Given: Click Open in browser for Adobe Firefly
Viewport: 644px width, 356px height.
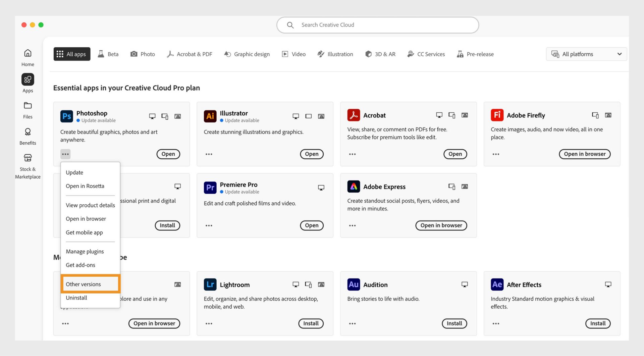Looking at the screenshot, I should pyautogui.click(x=584, y=154).
